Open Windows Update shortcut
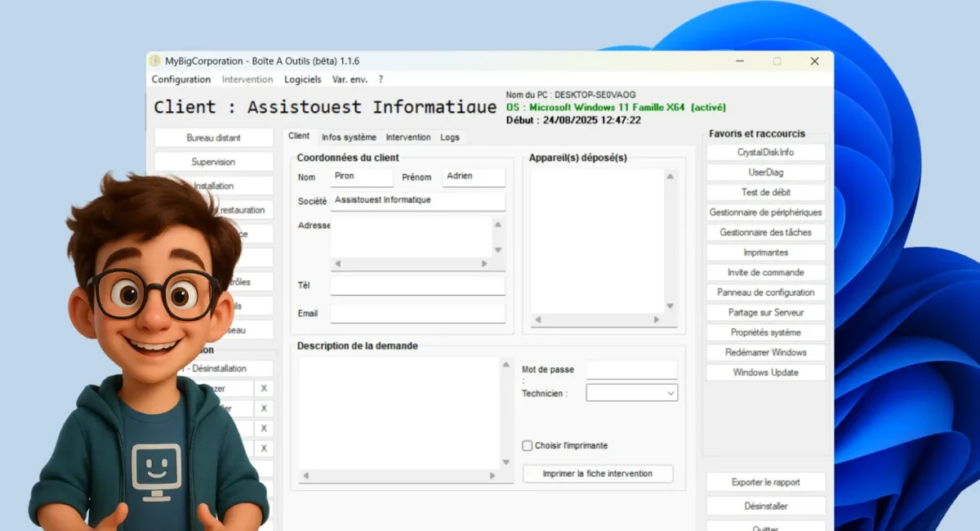This screenshot has width=980, height=531. 766,373
